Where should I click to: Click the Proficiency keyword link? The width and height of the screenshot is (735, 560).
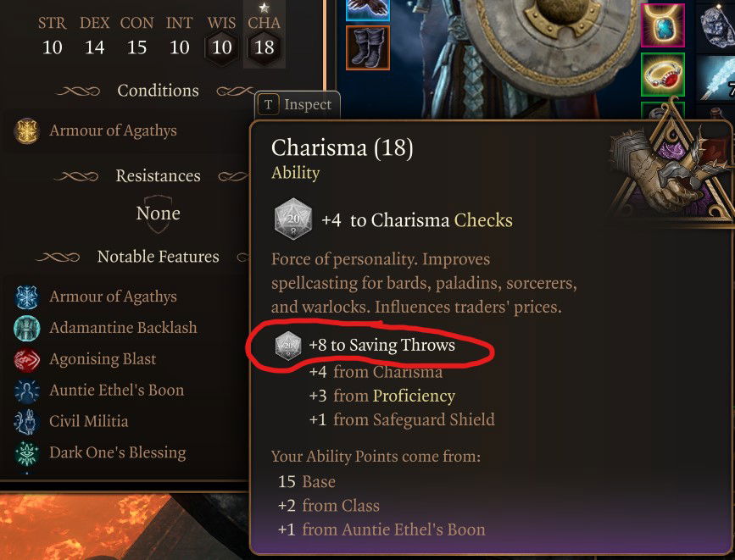coord(414,396)
